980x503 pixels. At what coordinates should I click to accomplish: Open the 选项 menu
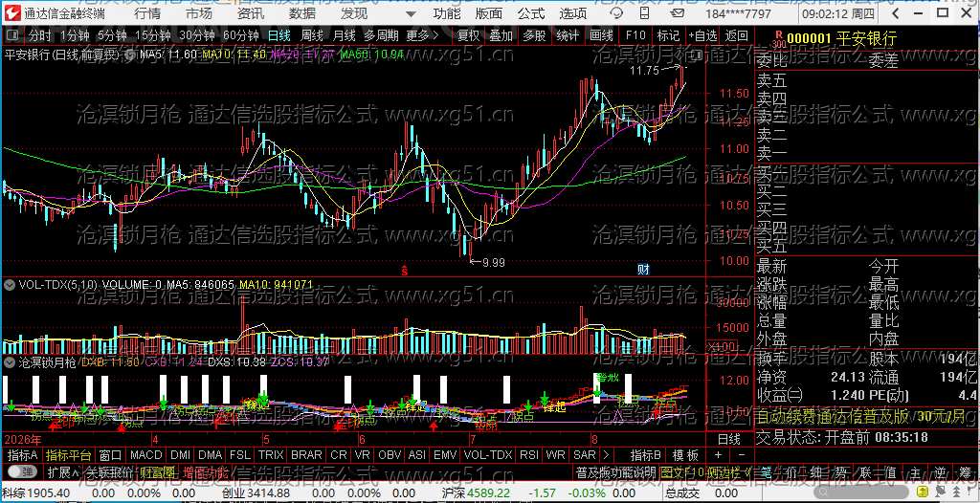click(573, 13)
